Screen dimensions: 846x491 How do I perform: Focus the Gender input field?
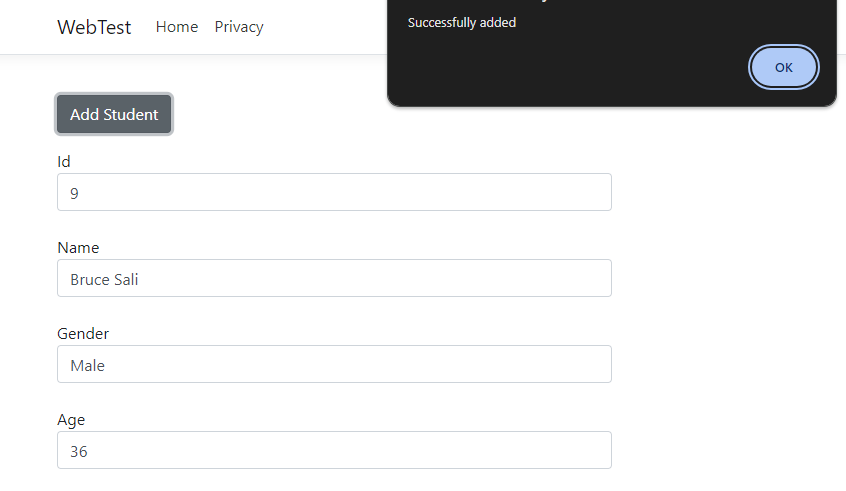pos(334,364)
